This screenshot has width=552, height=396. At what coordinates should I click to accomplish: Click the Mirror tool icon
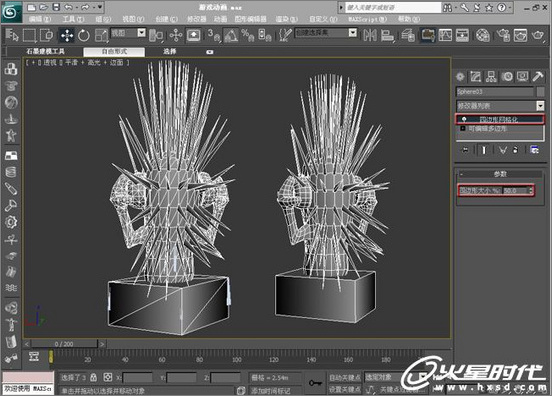(370, 35)
